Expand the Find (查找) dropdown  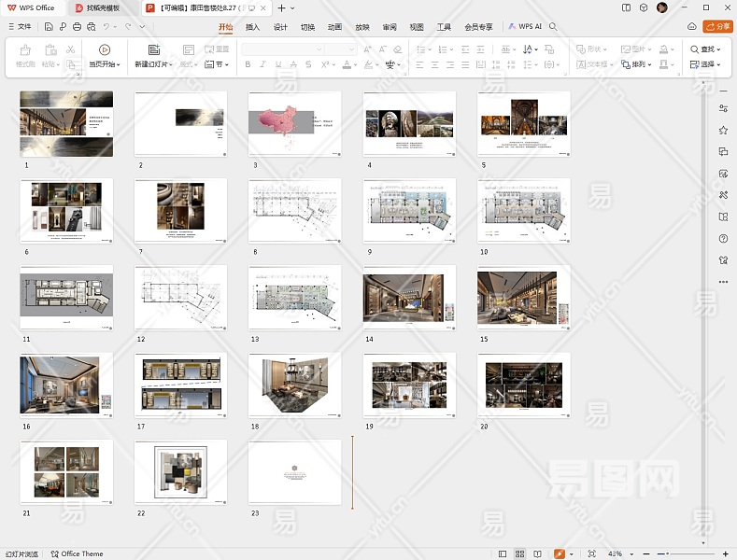point(706,49)
